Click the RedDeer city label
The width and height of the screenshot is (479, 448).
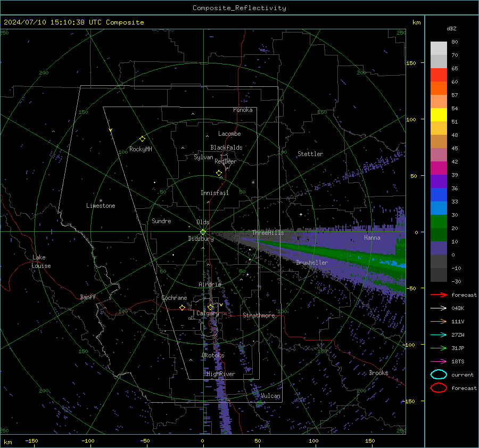coord(226,161)
